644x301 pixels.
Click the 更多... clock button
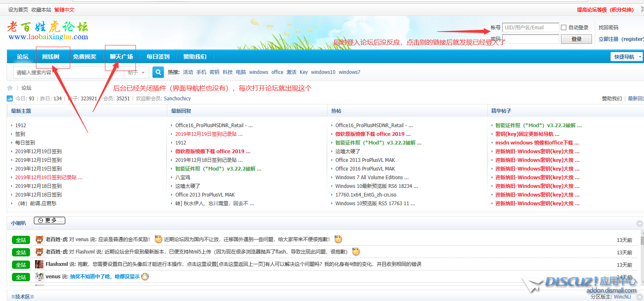coord(50,220)
